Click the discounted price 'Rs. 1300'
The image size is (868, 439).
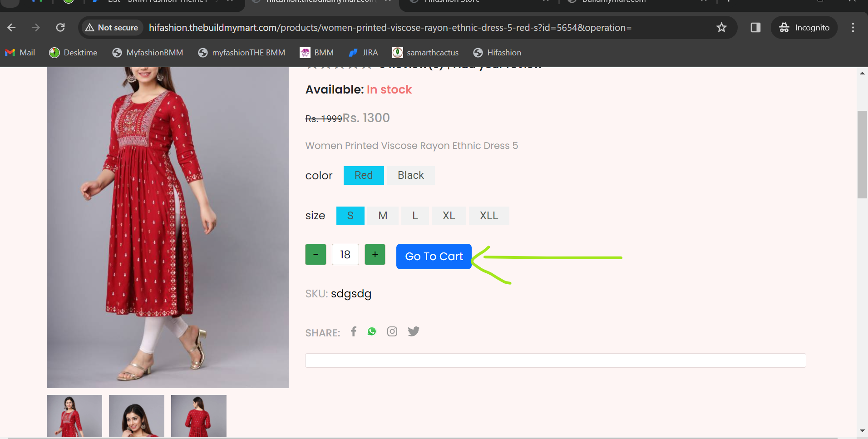tap(366, 118)
